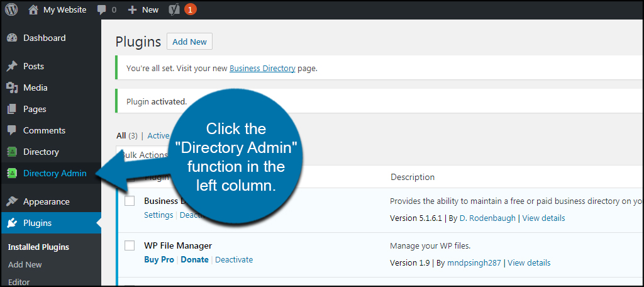Click the WordPress logo icon
The height and width of the screenshot is (287, 644).
click(x=11, y=10)
